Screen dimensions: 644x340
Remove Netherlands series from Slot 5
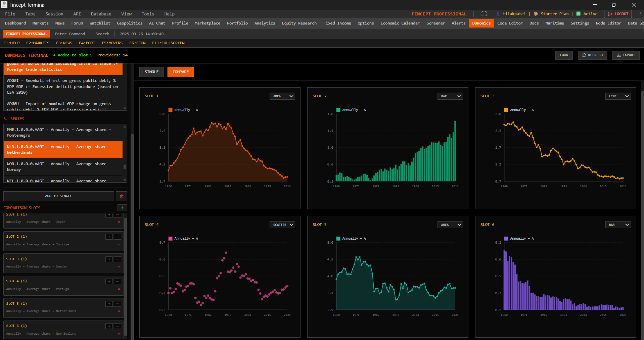(119, 311)
